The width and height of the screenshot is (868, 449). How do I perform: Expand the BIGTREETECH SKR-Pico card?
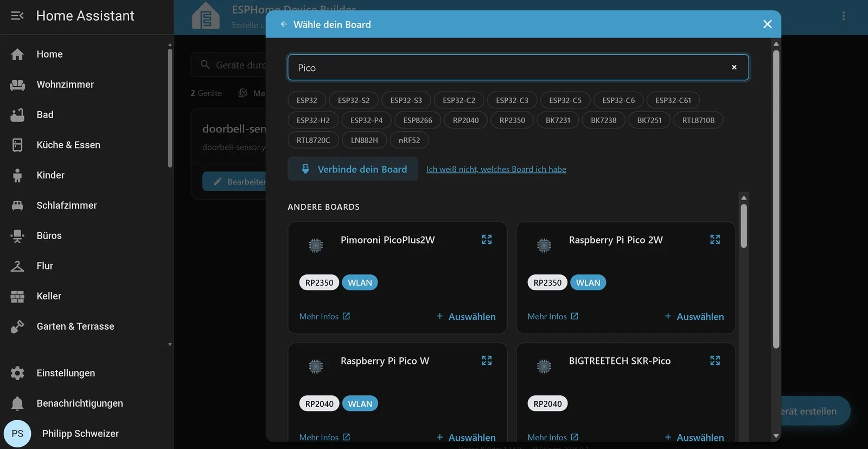[715, 361]
